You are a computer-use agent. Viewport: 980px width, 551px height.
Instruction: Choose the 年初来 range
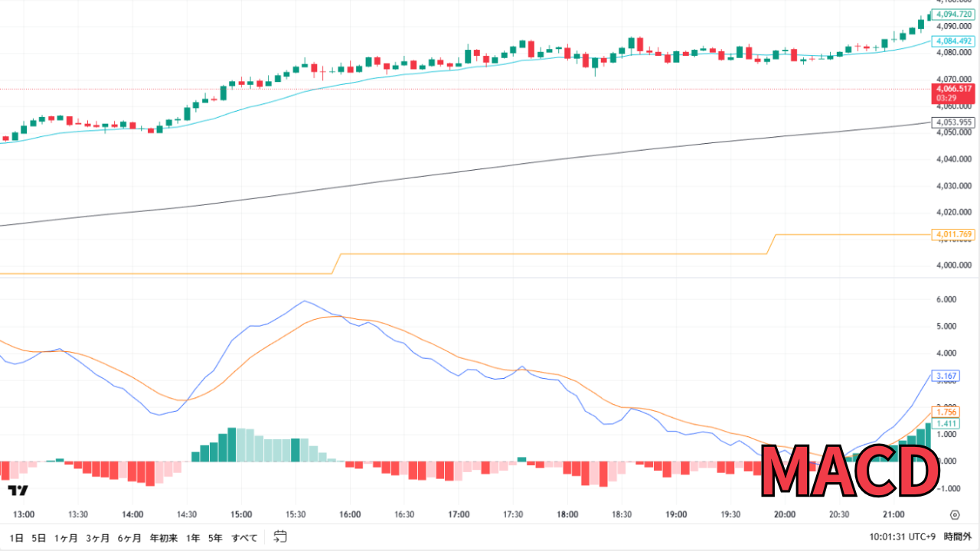click(162, 538)
